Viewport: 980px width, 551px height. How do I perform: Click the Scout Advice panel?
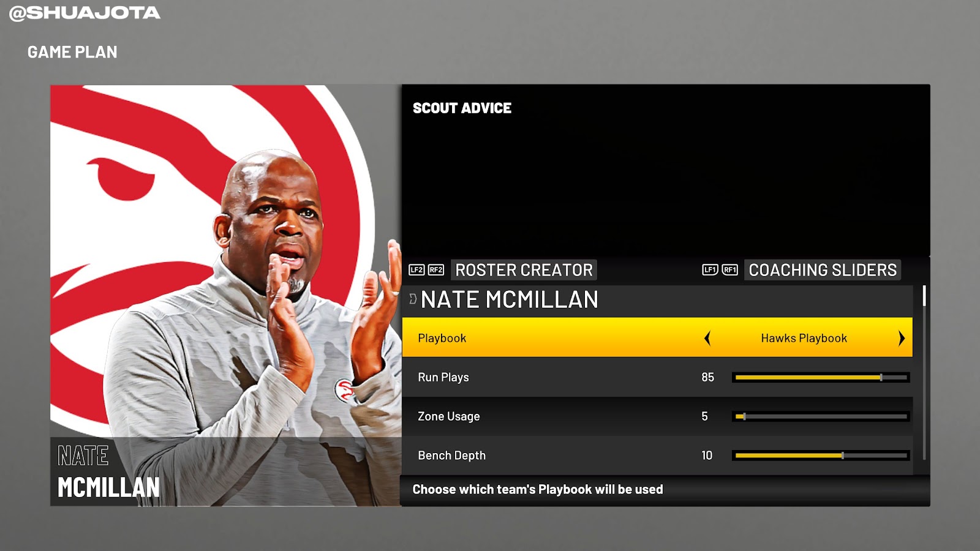point(666,170)
